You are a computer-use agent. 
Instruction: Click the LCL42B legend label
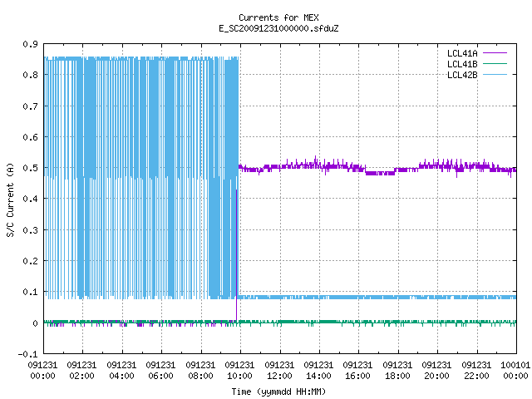[462, 75]
